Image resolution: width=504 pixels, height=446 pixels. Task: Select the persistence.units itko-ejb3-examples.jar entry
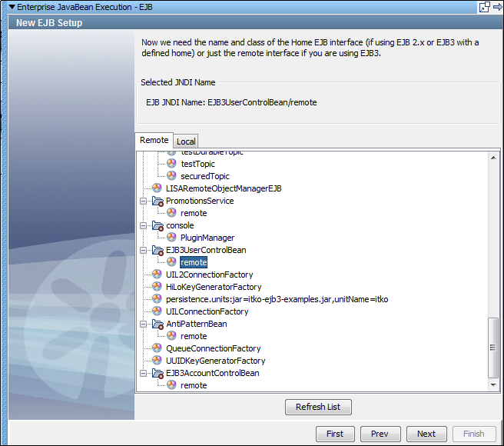point(277,299)
